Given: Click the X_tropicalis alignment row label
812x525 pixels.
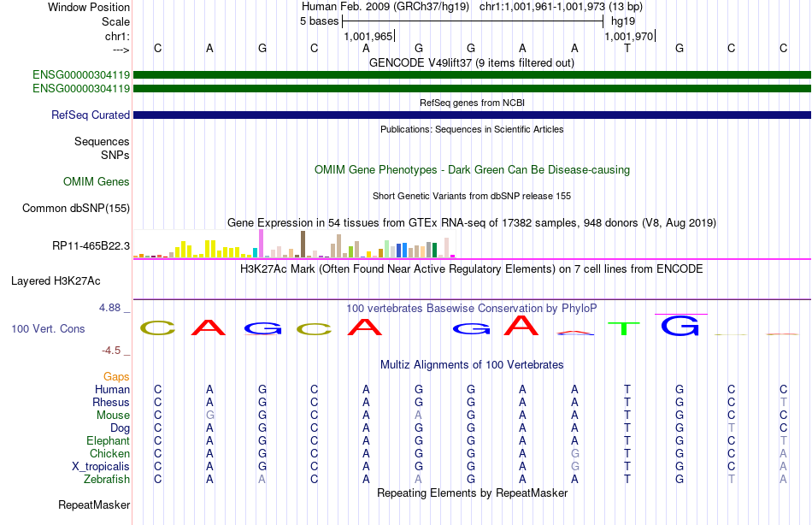Looking at the screenshot, I should point(101,467).
